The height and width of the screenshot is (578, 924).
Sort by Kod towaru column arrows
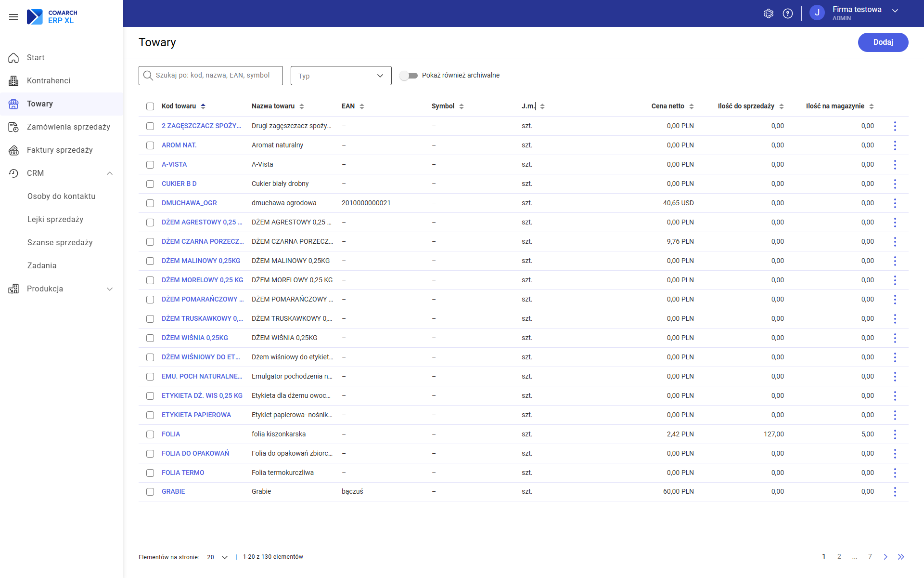203,106
